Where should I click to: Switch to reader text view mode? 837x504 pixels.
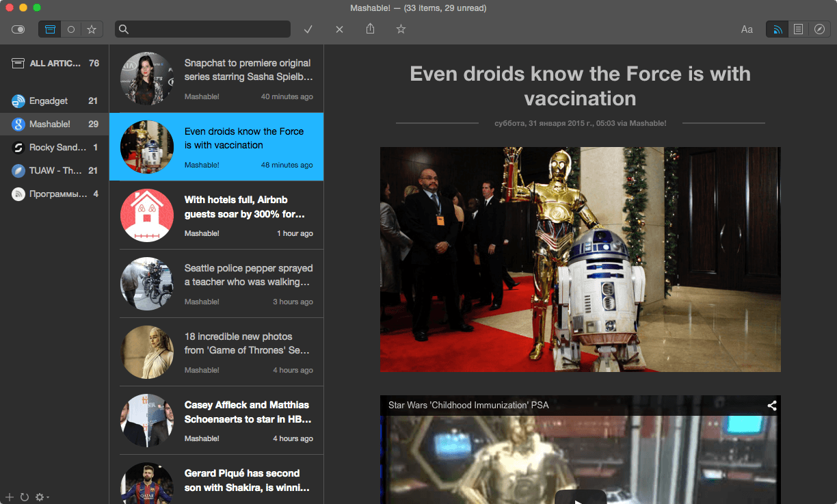click(x=798, y=29)
